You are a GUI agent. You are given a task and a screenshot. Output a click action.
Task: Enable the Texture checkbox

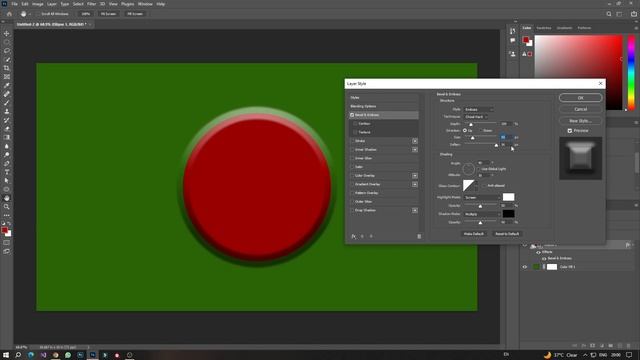point(355,132)
